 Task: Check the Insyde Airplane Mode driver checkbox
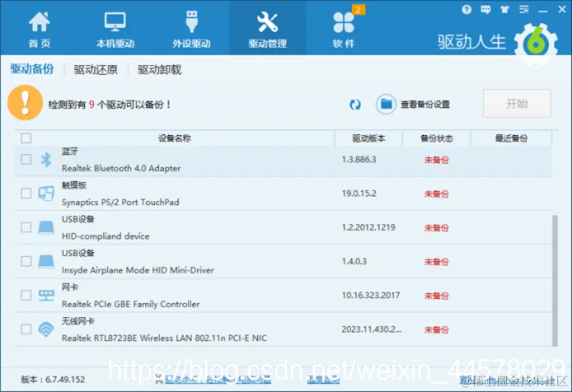(26, 261)
